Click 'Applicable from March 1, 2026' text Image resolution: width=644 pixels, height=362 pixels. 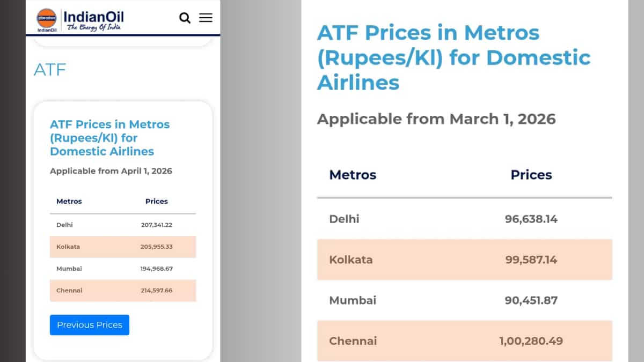coord(436,119)
